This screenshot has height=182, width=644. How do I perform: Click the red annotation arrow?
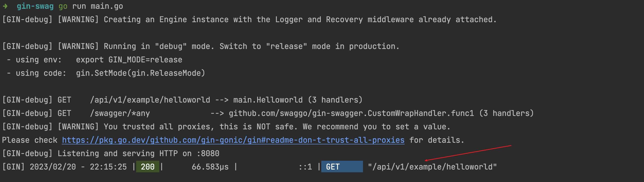pos(468,153)
